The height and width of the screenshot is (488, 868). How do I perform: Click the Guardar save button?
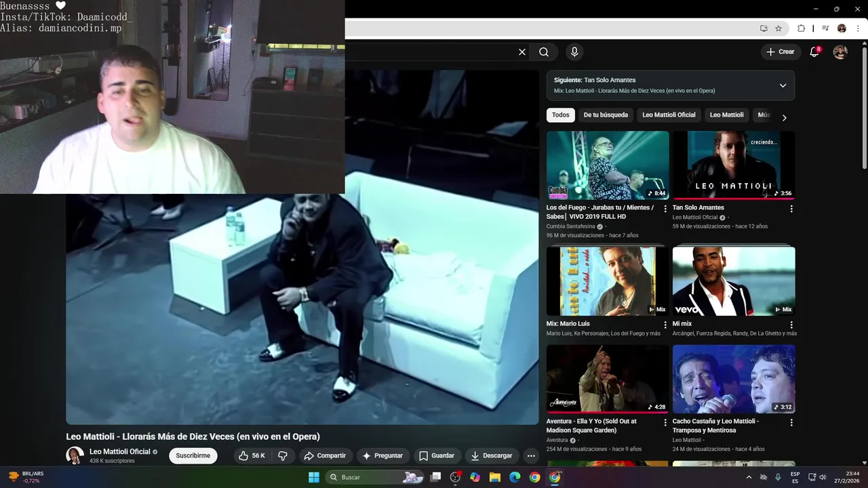437,455
